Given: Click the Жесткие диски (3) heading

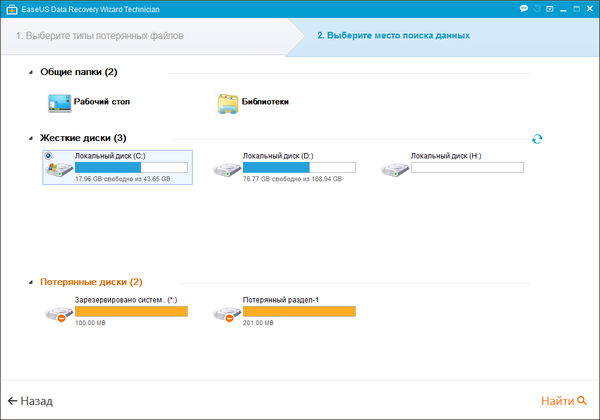Looking at the screenshot, I should point(83,138).
